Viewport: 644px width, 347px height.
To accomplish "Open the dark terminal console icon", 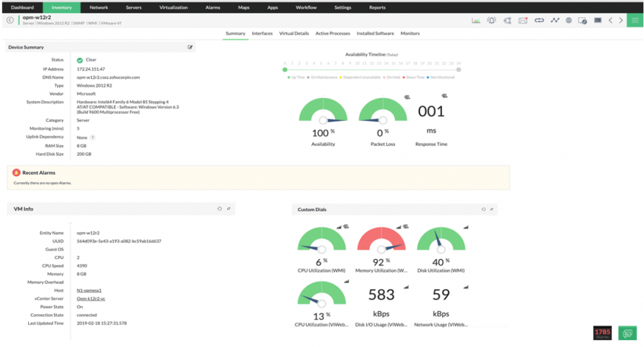I will coord(597,20).
